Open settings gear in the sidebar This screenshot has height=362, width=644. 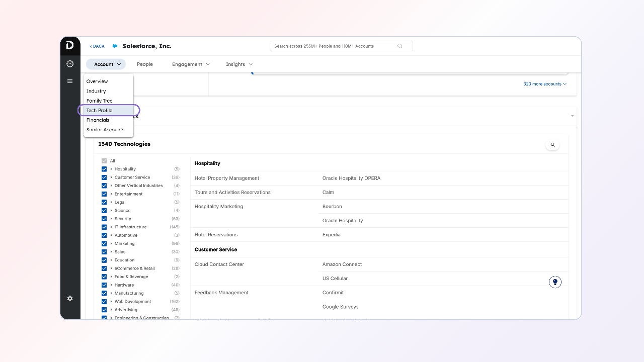tap(70, 298)
